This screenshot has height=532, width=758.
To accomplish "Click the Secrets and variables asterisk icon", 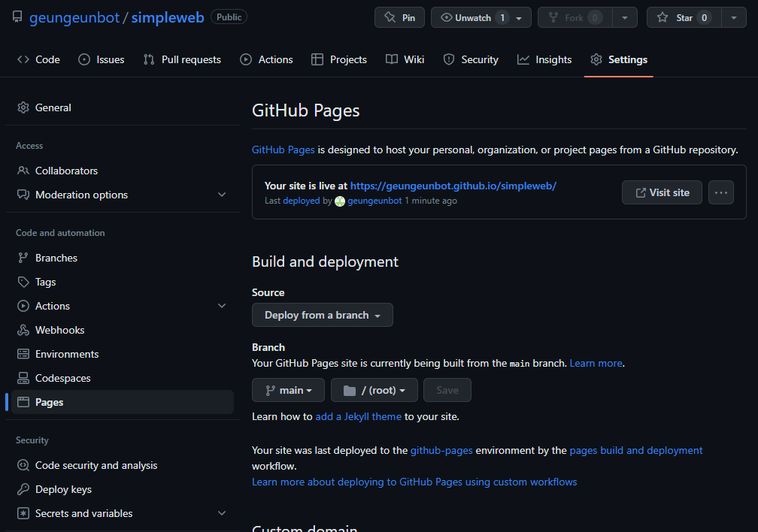I will point(23,513).
